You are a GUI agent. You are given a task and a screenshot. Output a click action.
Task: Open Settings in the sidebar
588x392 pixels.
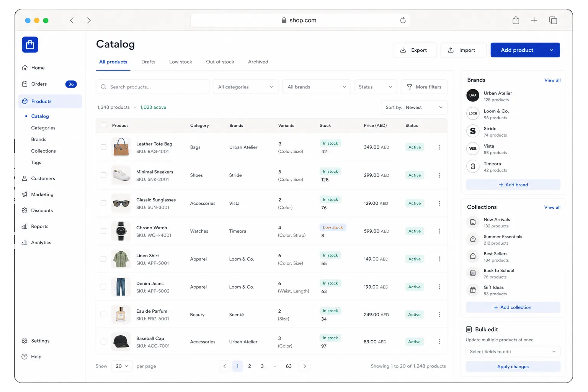[x=36, y=341]
